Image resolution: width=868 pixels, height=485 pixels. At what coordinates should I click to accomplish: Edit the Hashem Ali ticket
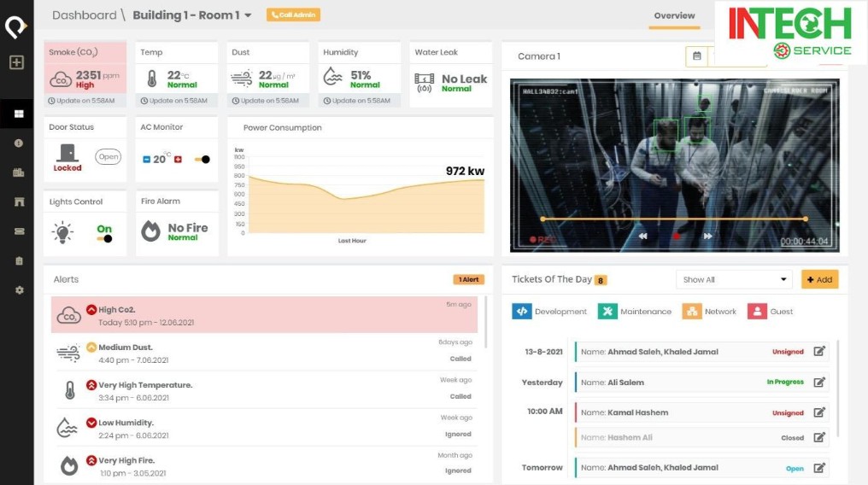[x=819, y=437]
